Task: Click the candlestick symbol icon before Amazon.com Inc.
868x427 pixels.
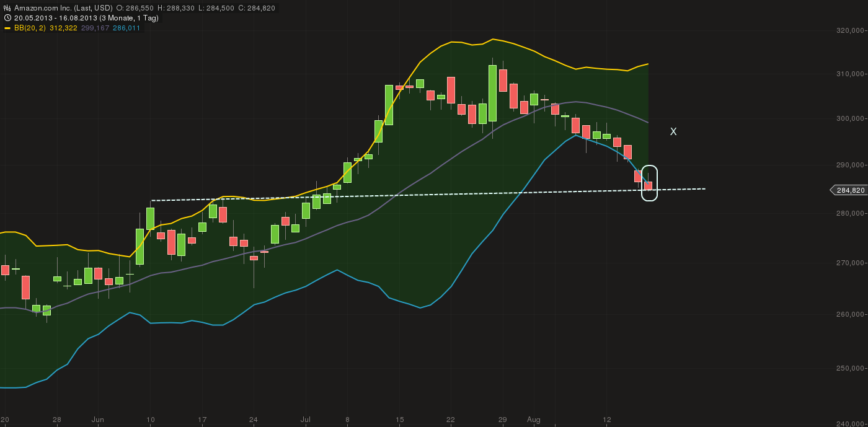Action: tap(6, 7)
